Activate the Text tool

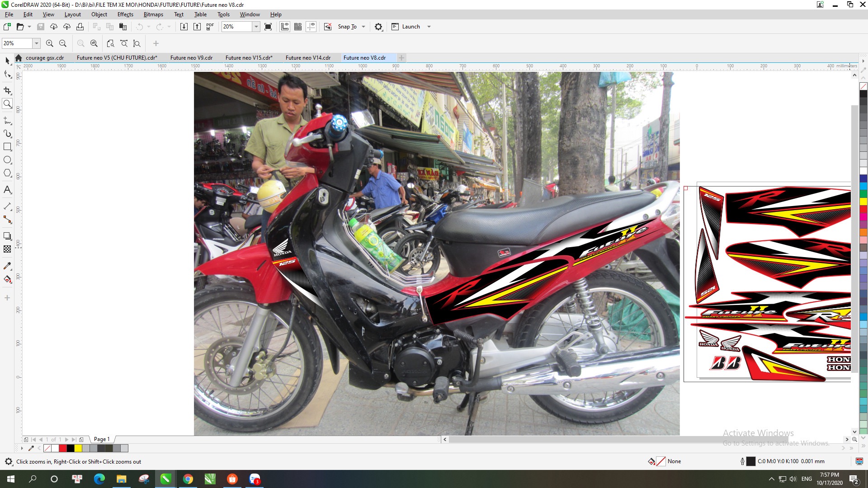7,190
